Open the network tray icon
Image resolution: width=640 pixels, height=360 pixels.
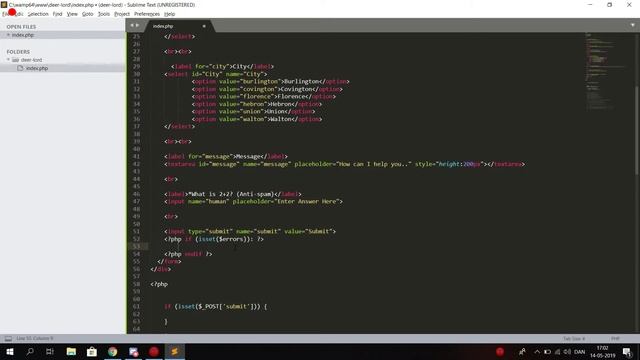[x=558, y=351]
